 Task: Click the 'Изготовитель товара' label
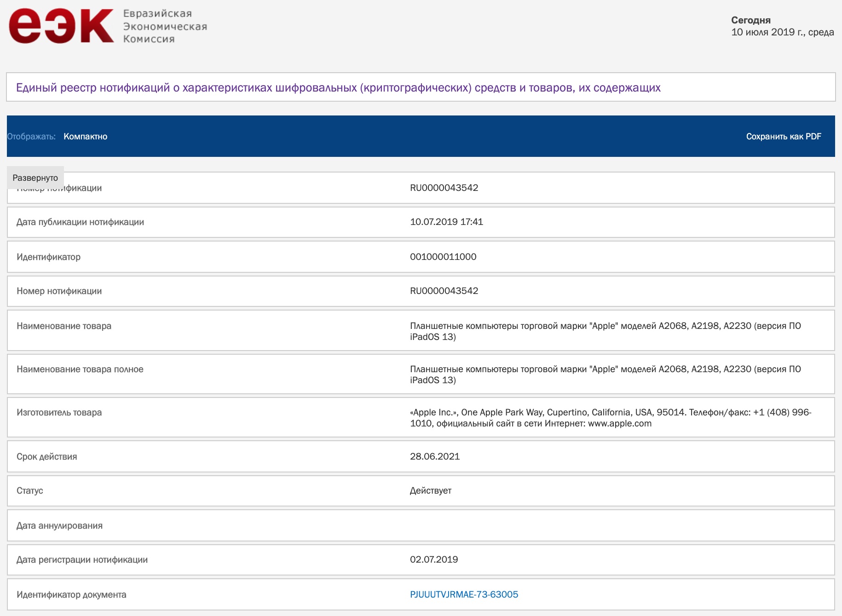(59, 413)
